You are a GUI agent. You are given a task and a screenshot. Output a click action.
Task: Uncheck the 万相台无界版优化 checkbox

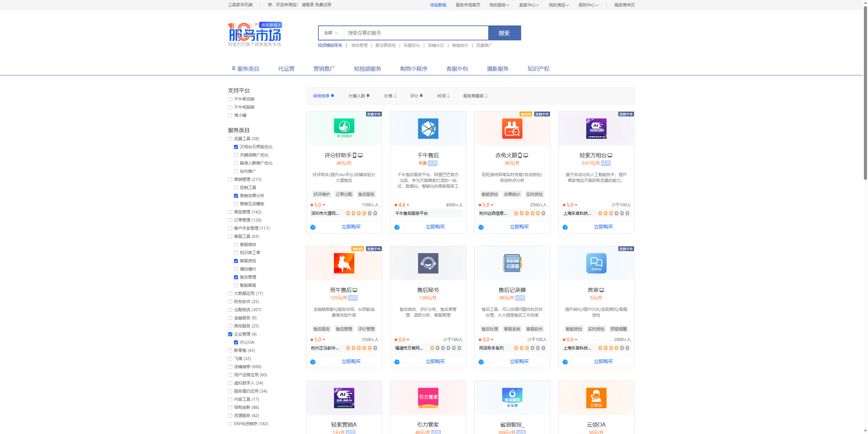click(236, 147)
